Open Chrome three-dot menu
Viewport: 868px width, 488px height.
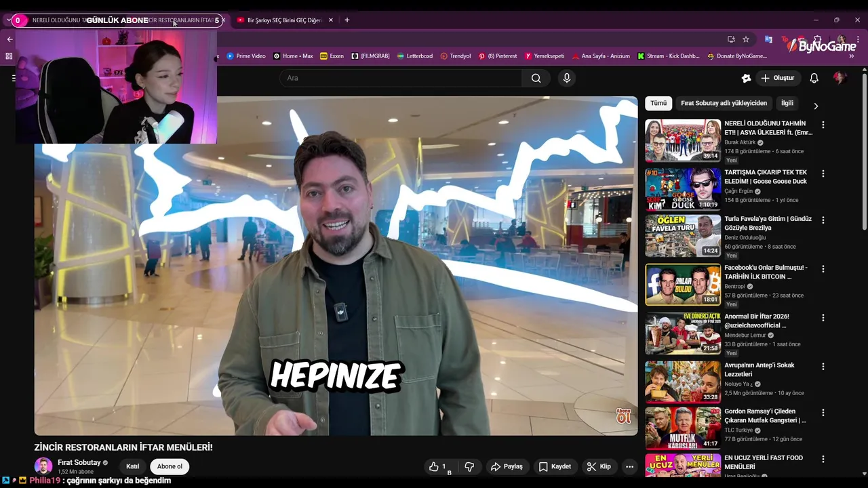coord(856,39)
